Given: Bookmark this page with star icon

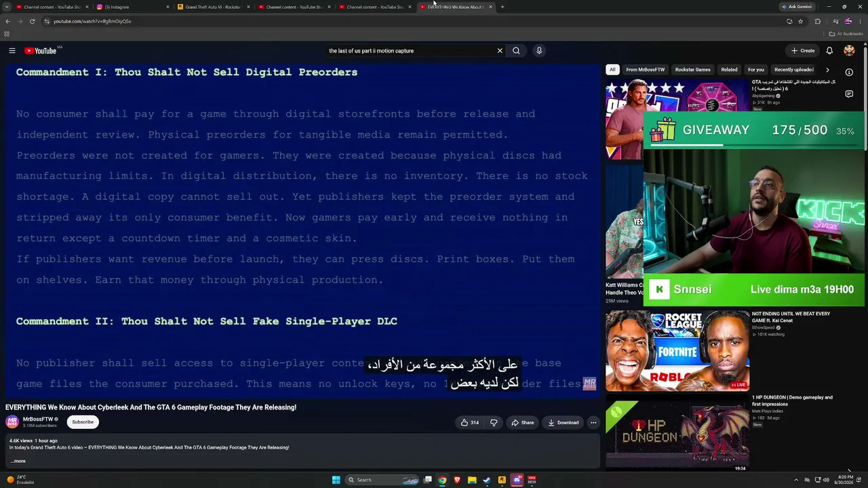Looking at the screenshot, I should [800, 21].
